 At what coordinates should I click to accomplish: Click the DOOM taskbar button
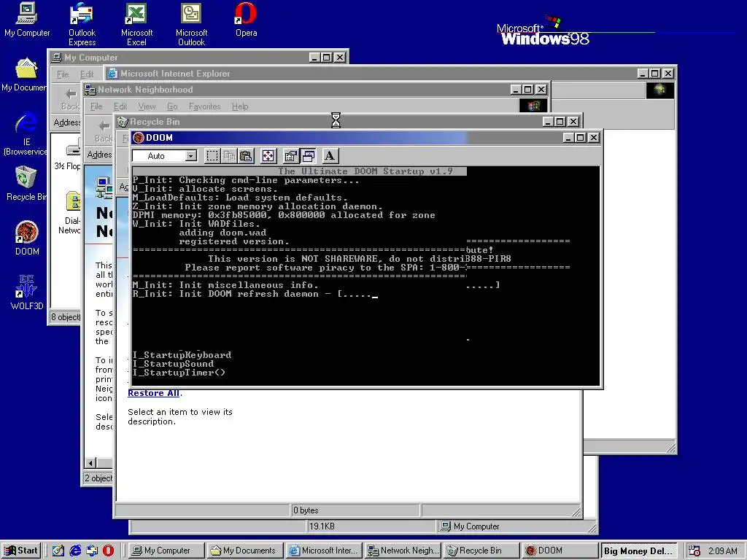click(x=560, y=551)
